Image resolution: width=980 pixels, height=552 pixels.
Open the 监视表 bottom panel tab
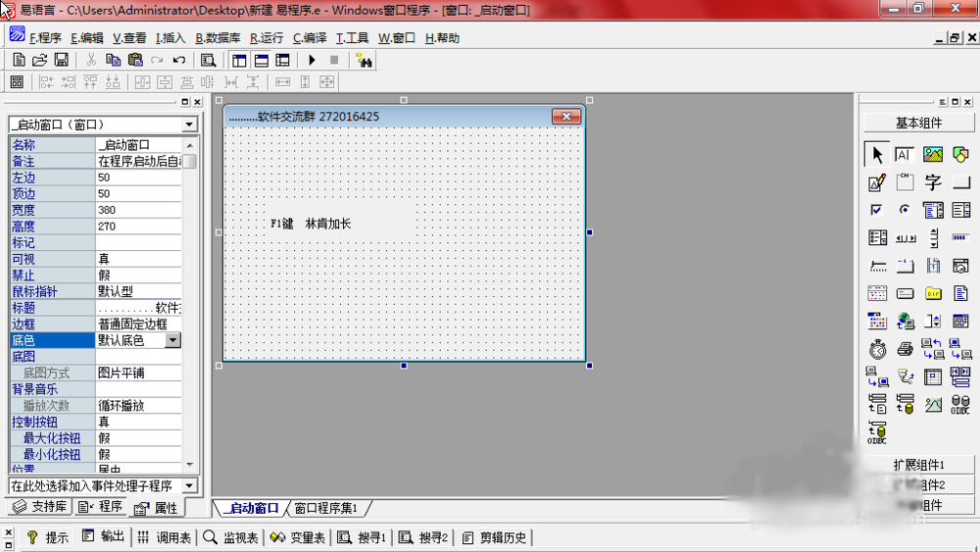point(231,537)
